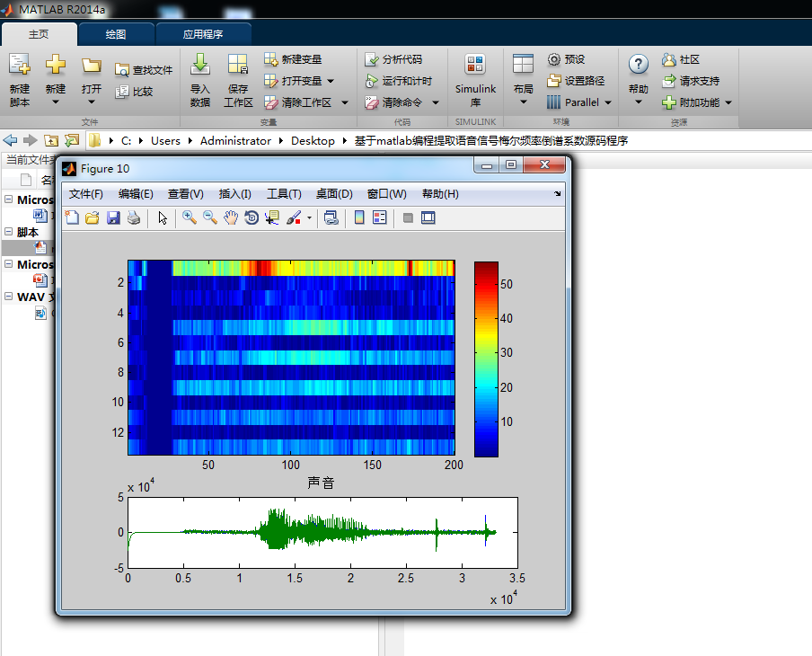Toggle the Edit Plot arrow tool
Viewport: 812px width, 656px height.
pyautogui.click(x=163, y=217)
